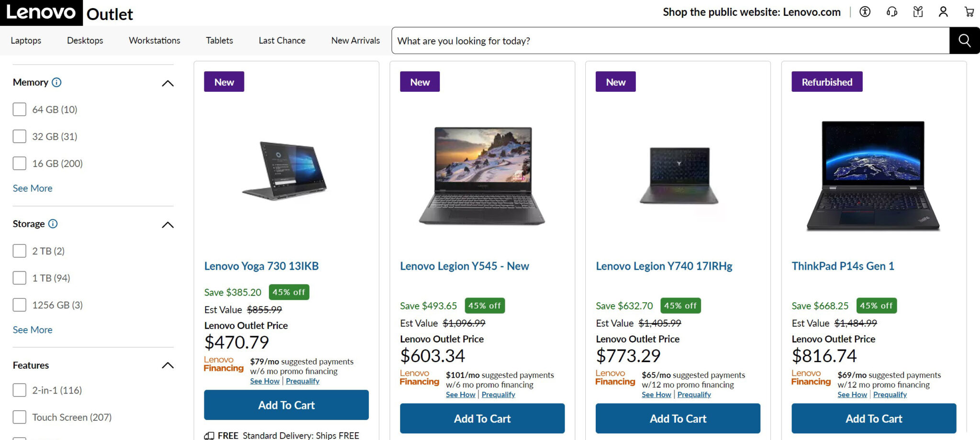The image size is (980, 440).
Task: Add the Lenovo Yoga 730 to cart
Action: point(286,405)
